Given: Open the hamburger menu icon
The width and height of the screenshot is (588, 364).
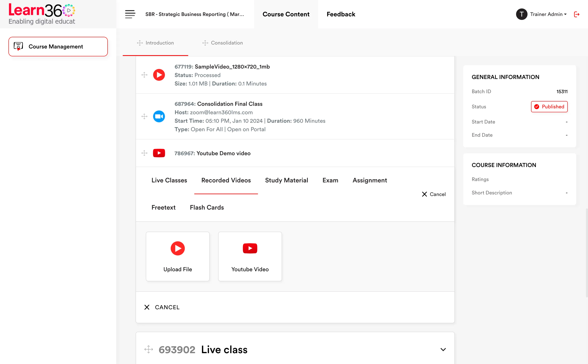Looking at the screenshot, I should (x=130, y=14).
